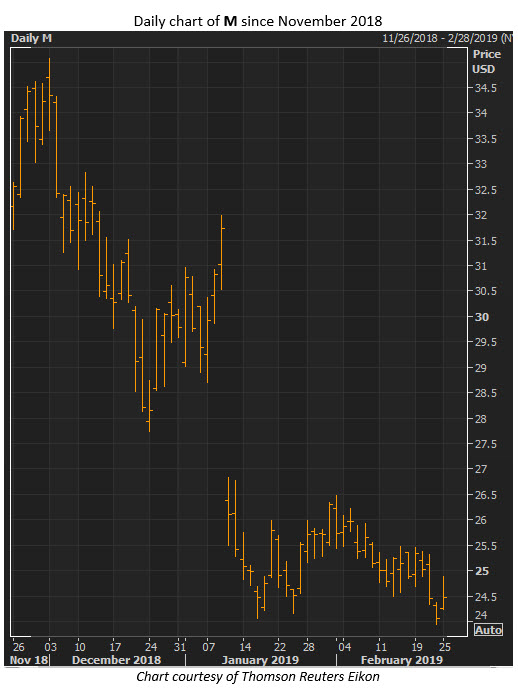
Task: Select the 27 price axis label
Action: 481,469
